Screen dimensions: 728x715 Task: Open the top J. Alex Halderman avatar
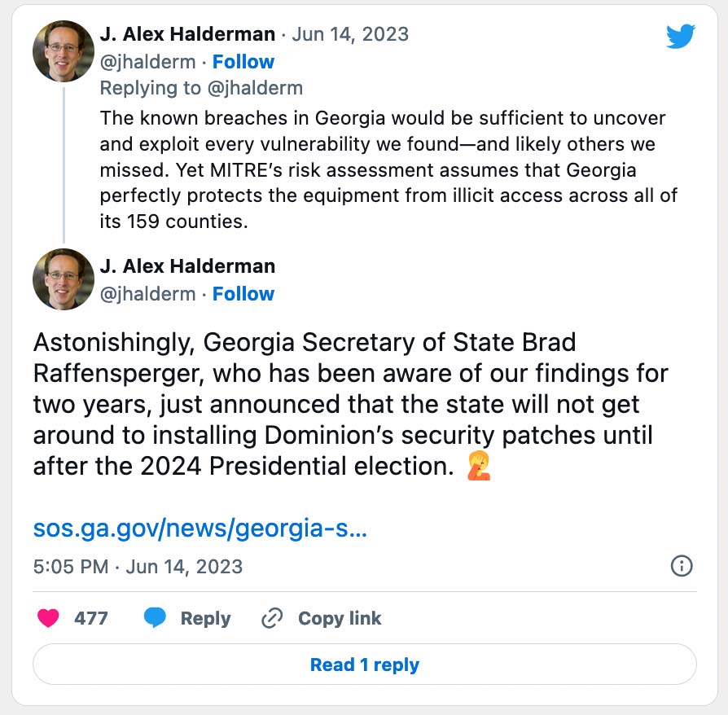[x=64, y=51]
